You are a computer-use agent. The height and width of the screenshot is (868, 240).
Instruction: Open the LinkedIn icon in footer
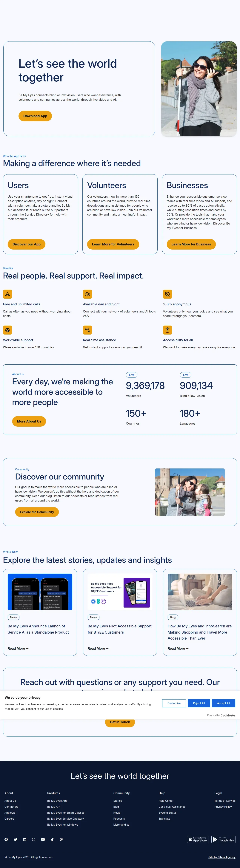(x=25, y=839)
